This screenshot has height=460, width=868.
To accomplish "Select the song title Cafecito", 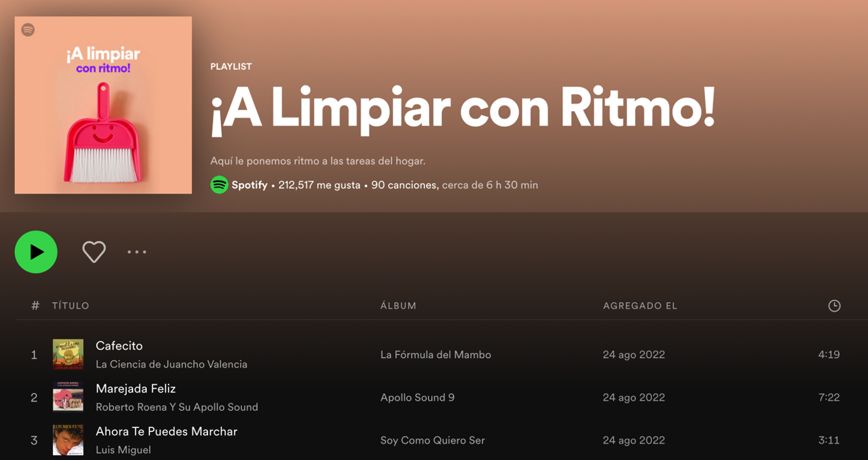I will 119,346.
